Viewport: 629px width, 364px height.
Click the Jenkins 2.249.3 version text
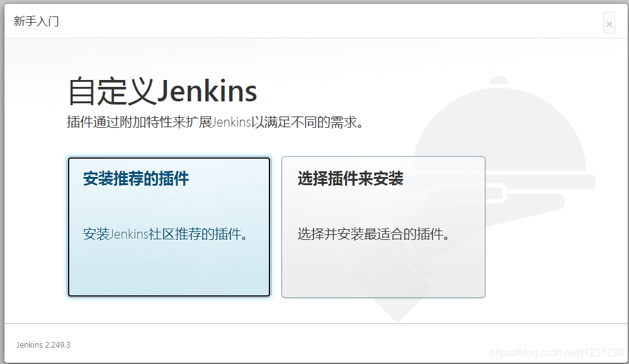43,344
